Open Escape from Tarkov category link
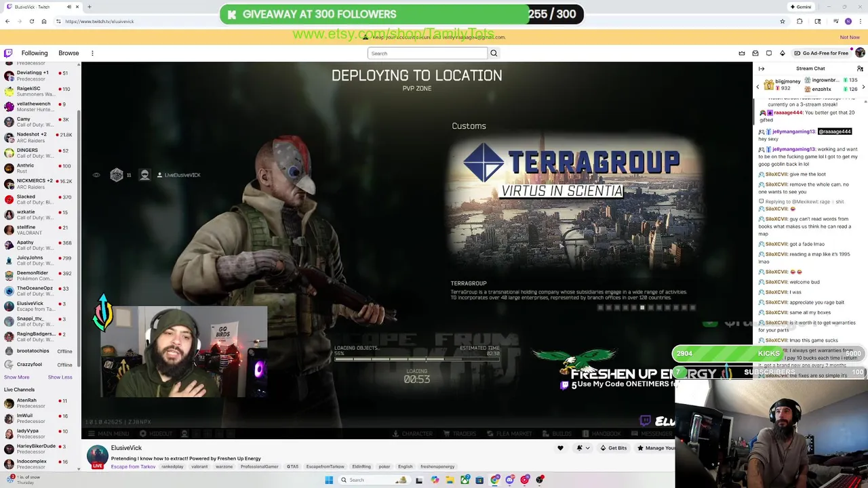This screenshot has width=868, height=488. 133,467
